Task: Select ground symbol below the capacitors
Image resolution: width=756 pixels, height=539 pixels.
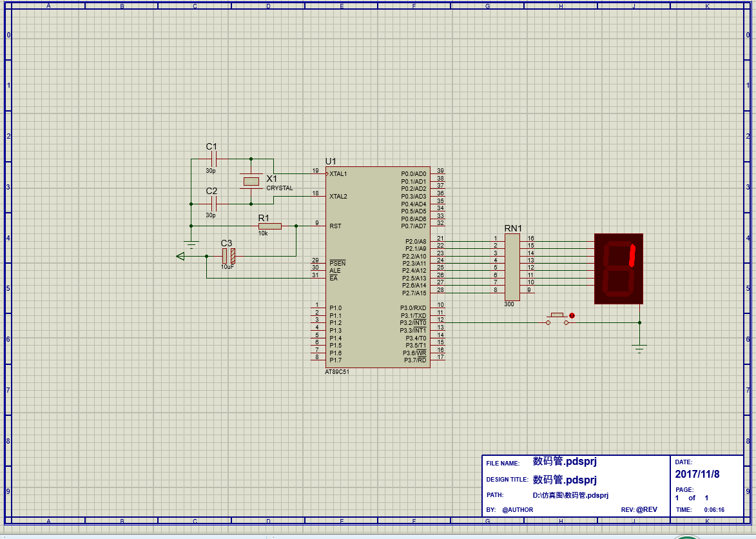Action: pyautogui.click(x=191, y=244)
